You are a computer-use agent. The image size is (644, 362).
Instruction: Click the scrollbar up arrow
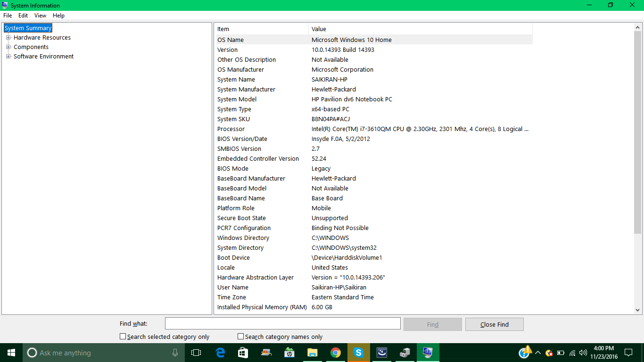[x=637, y=28]
